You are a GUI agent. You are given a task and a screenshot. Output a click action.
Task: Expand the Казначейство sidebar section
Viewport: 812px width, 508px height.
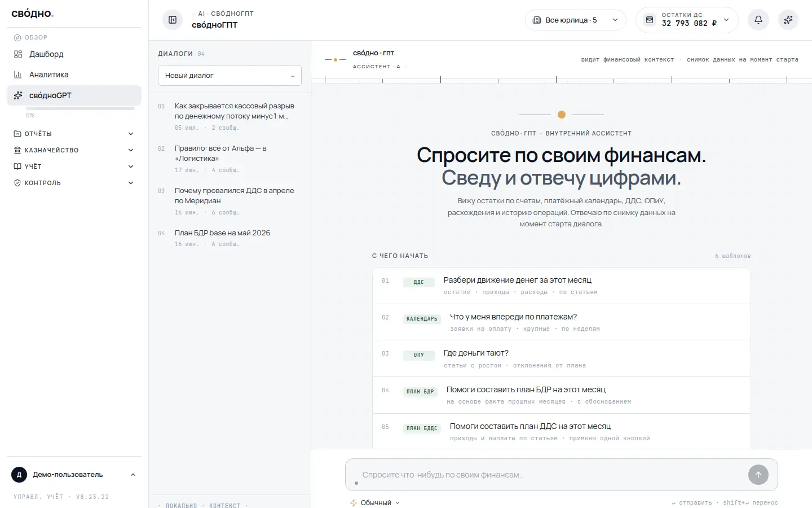74,150
